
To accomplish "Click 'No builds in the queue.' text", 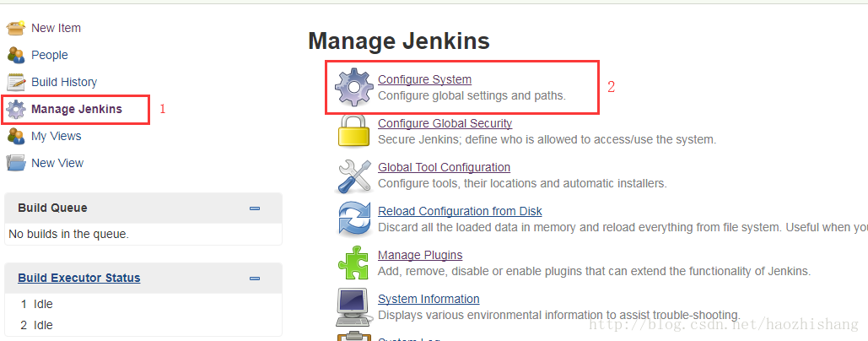I will [x=68, y=234].
